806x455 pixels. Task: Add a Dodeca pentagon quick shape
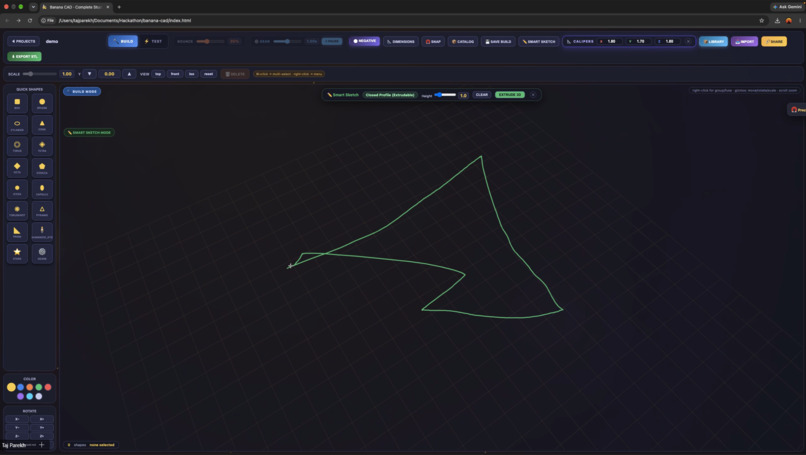pos(42,168)
